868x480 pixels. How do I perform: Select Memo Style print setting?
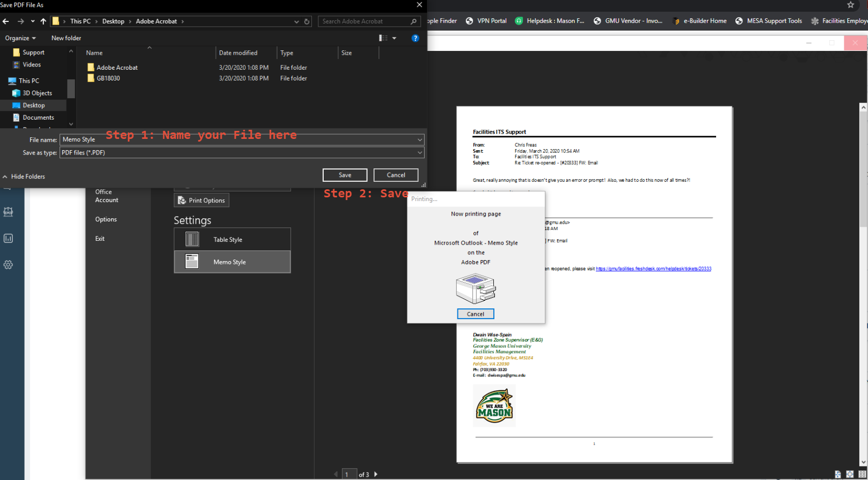click(232, 262)
